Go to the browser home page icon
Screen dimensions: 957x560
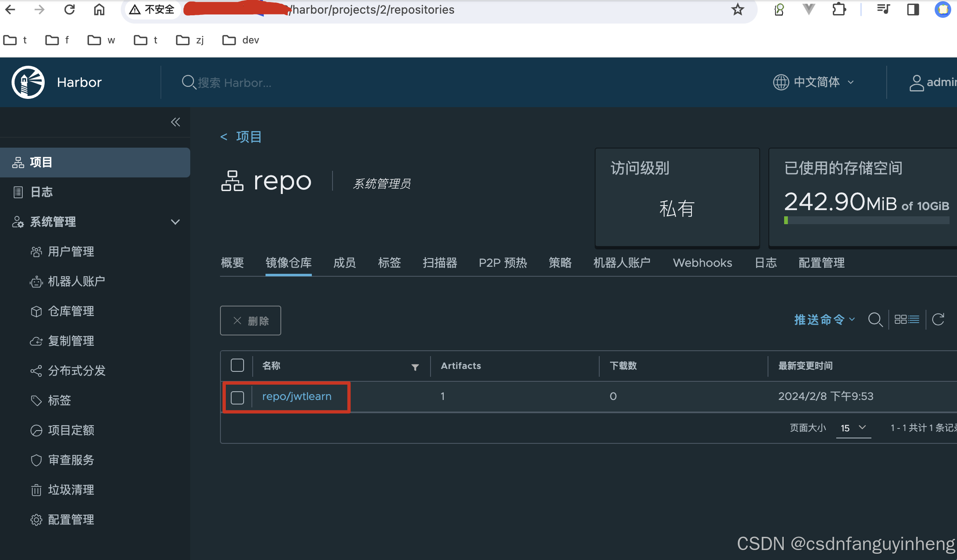coord(99,10)
